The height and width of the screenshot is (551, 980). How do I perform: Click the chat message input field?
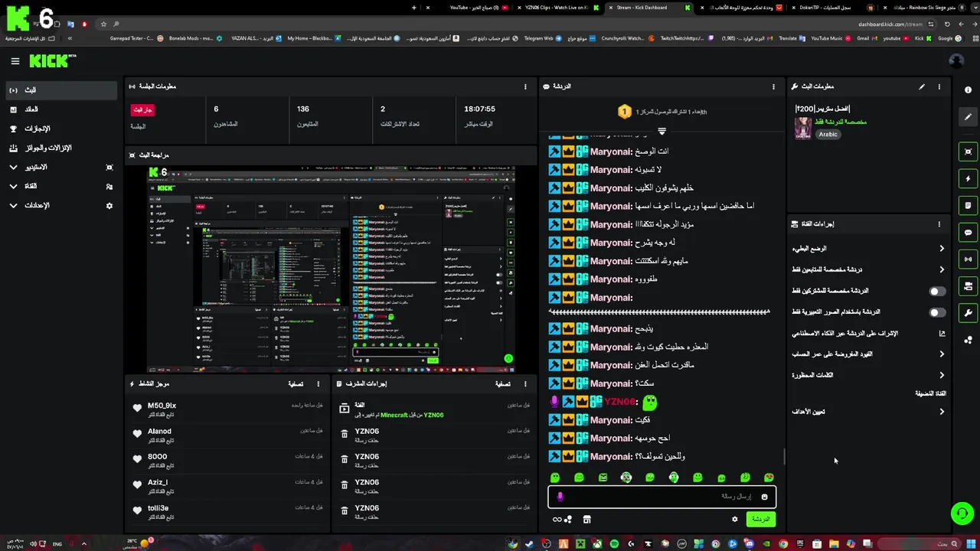[x=661, y=497]
